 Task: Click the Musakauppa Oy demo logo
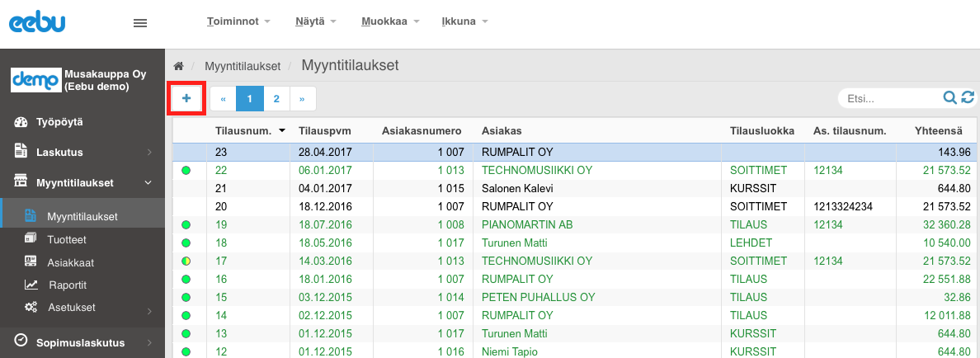click(x=36, y=80)
